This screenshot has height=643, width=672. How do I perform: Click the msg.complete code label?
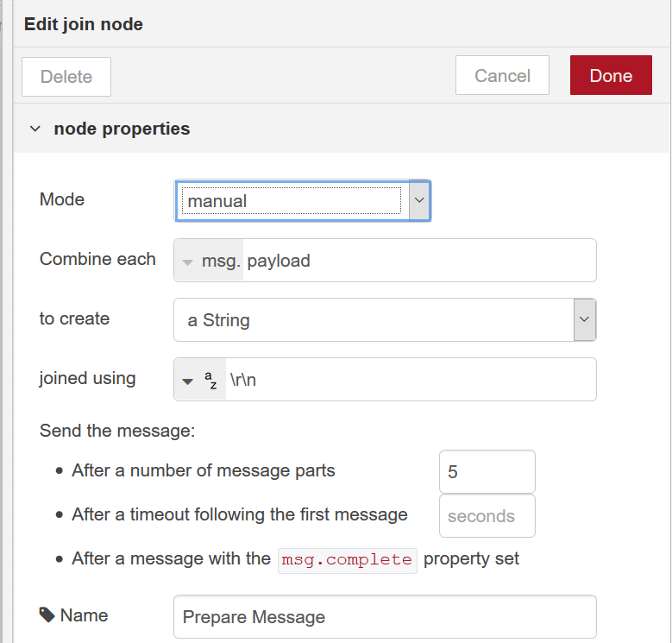tap(347, 560)
